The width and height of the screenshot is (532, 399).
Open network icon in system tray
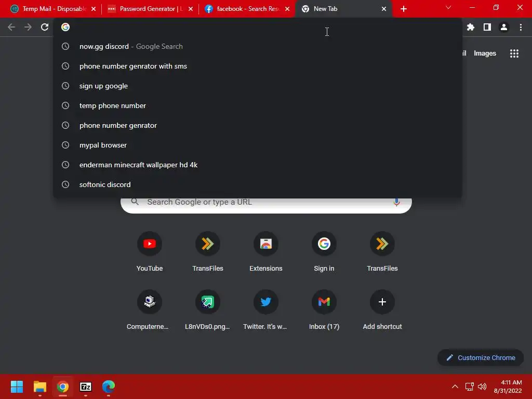(x=469, y=387)
